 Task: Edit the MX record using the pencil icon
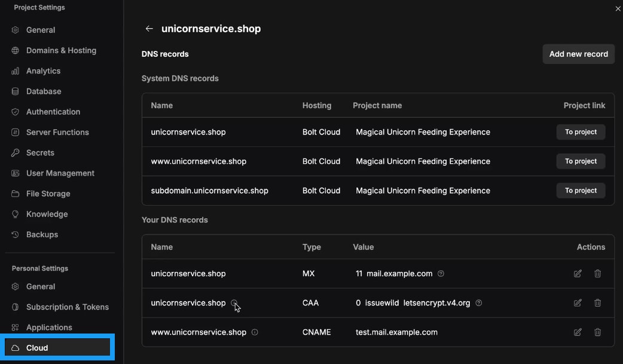[x=578, y=273]
